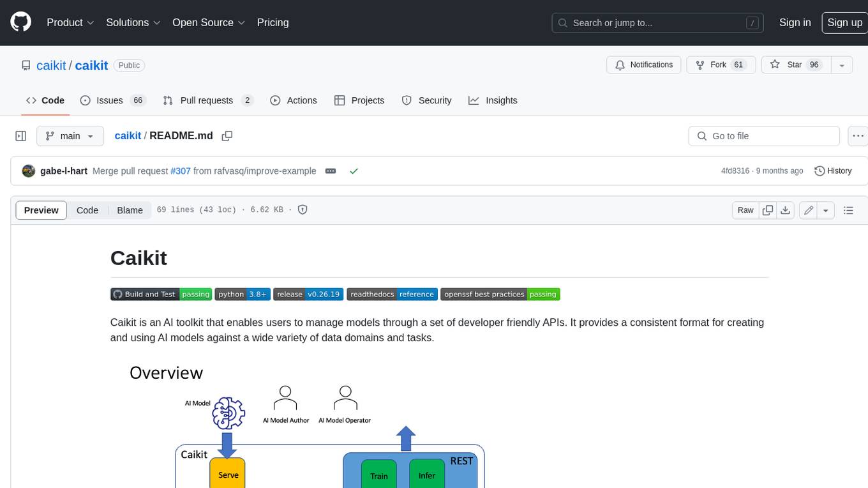This screenshot has width=868, height=488.
Task: Click the readthedocs reference badge
Action: click(x=392, y=294)
